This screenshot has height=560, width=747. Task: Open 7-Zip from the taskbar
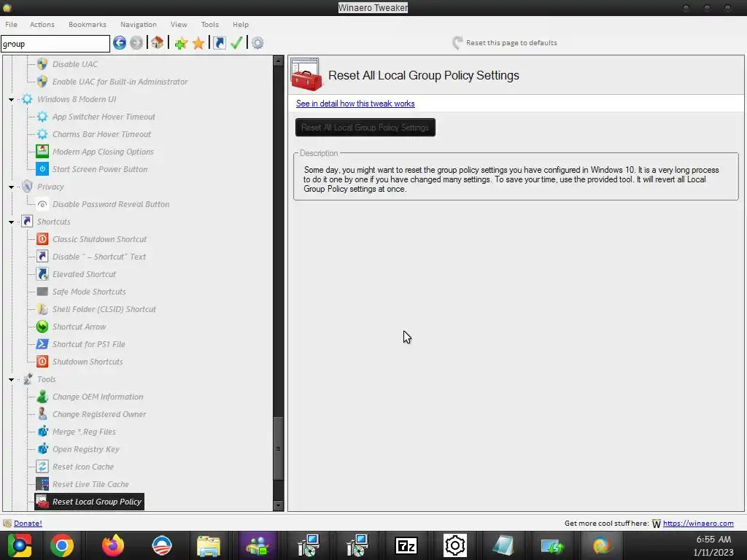[406, 545]
